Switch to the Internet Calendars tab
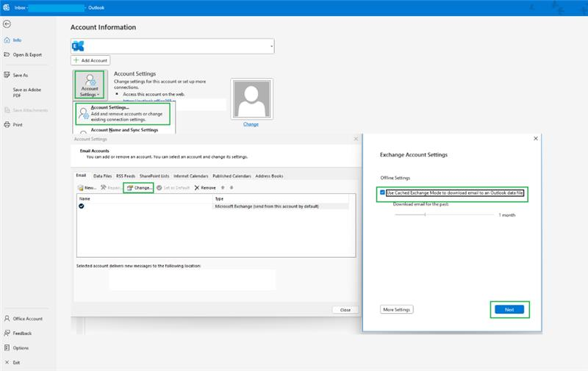Screen dimensions: 588x371 190,176
